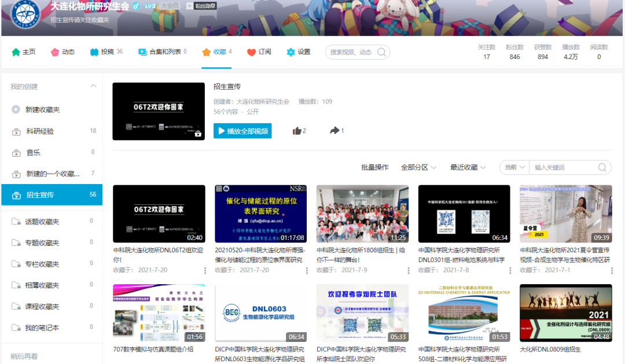625x364 pixels.
Task: Open the 全部分区 dropdown
Action: [x=418, y=167]
